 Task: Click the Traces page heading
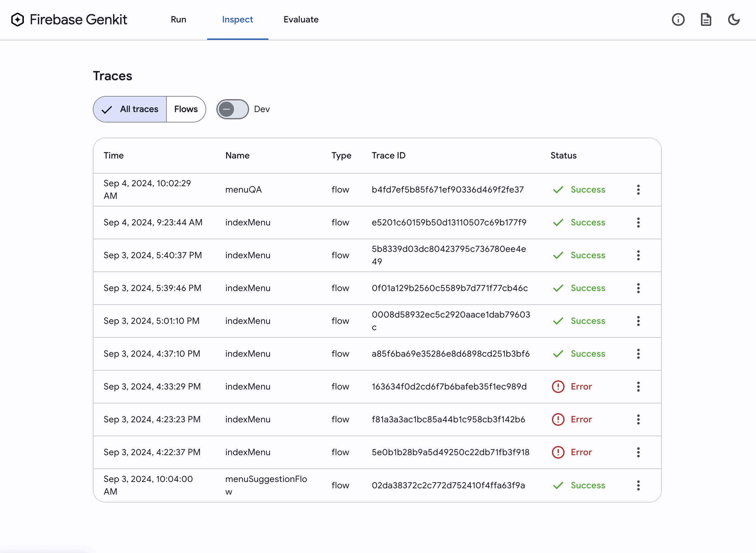coord(112,76)
